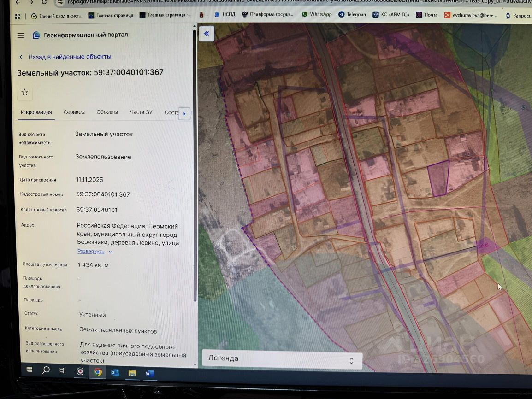Viewport: 532px width, 399px height.
Task: Reload the page with the browser refresh icon
Action: [x=44, y=2]
